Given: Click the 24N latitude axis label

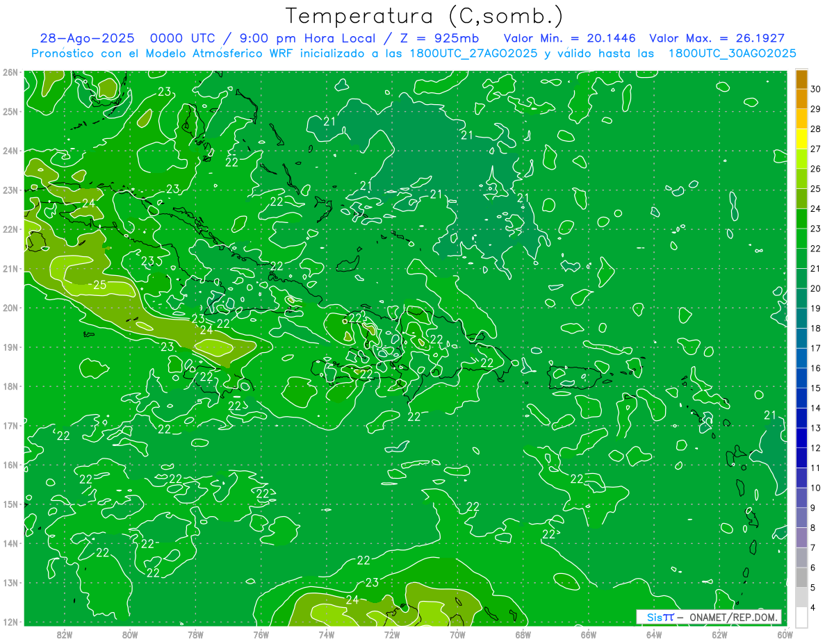Looking at the screenshot, I should tap(10, 151).
